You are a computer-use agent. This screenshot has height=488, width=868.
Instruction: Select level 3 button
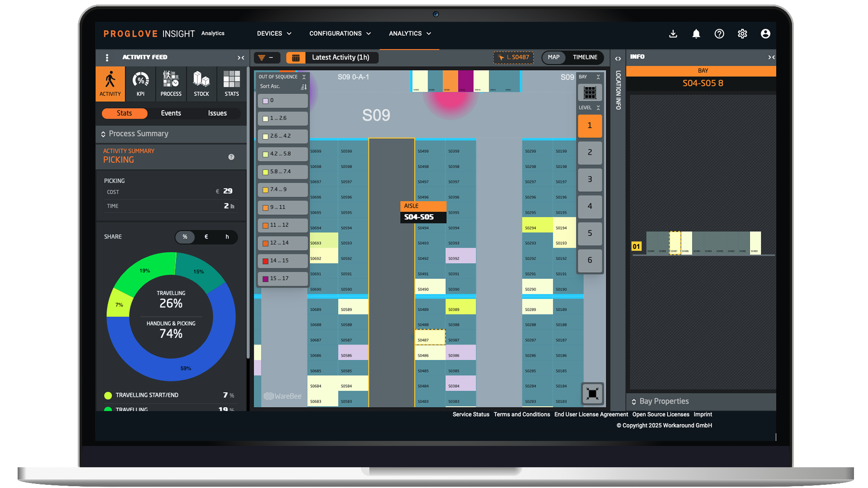(x=590, y=180)
